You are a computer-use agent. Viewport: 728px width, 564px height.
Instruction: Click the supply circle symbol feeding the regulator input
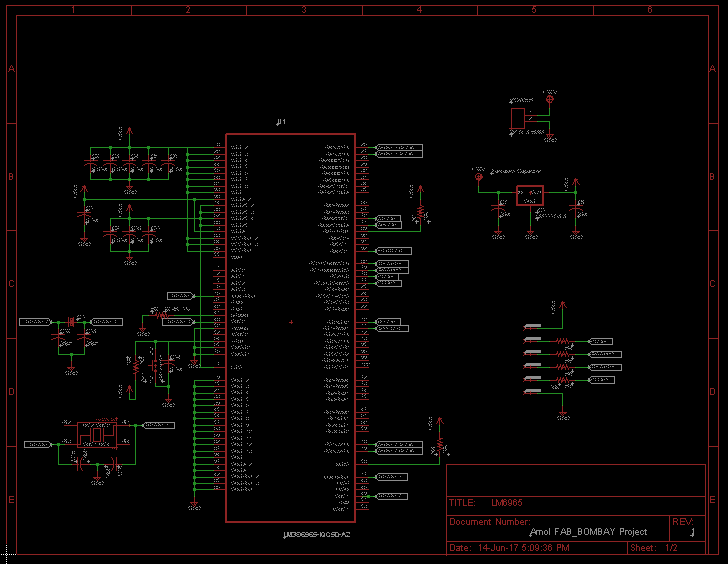click(479, 177)
